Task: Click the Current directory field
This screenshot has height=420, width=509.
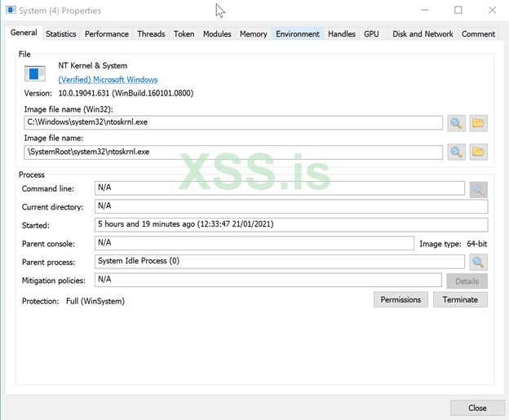Action: click(291, 206)
